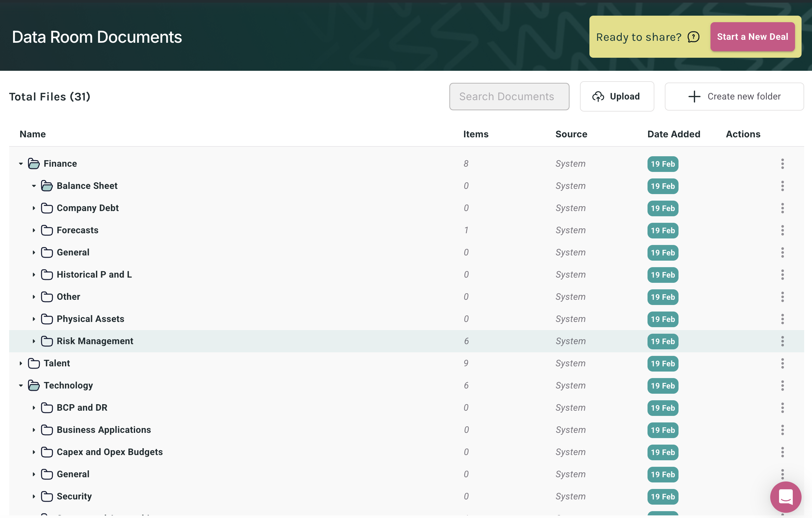Open the chat support bubble
The image size is (812, 518).
pos(785,497)
